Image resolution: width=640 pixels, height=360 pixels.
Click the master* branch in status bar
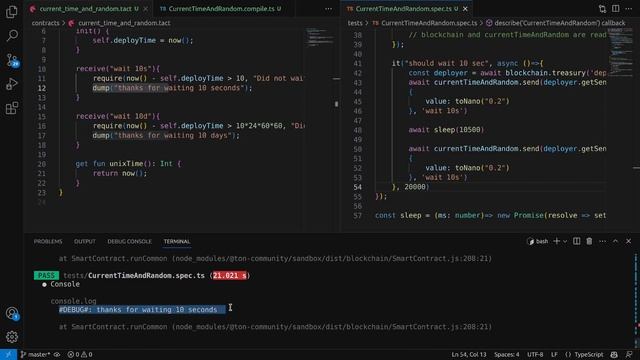[36, 355]
